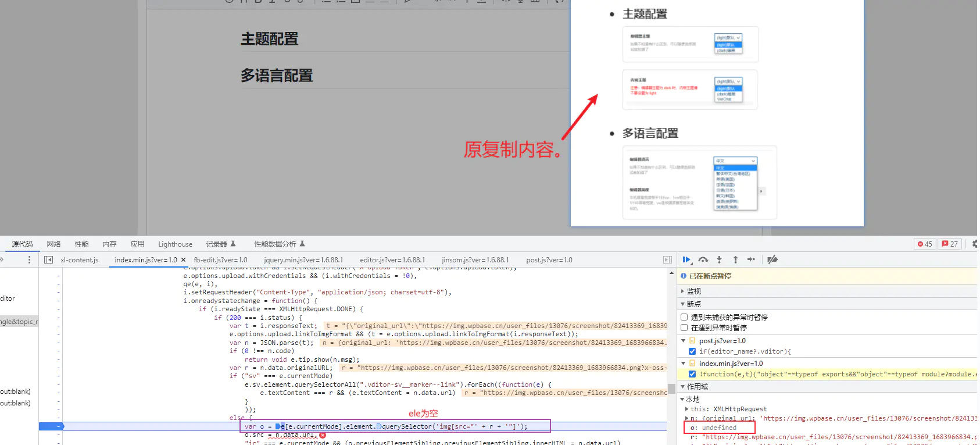Viewport: 980px width, 445px height.
Task: Switch to the 应用 (Application) panel tab
Action: [137, 244]
